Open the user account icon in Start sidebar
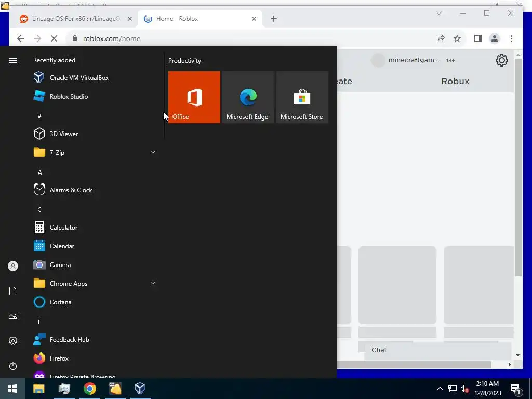532x399 pixels. click(x=13, y=266)
